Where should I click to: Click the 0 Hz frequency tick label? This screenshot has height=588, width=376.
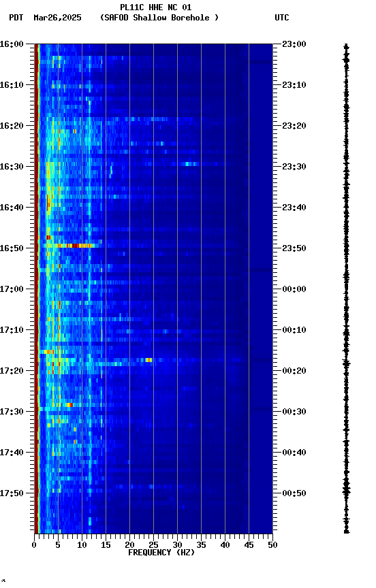[x=34, y=545]
